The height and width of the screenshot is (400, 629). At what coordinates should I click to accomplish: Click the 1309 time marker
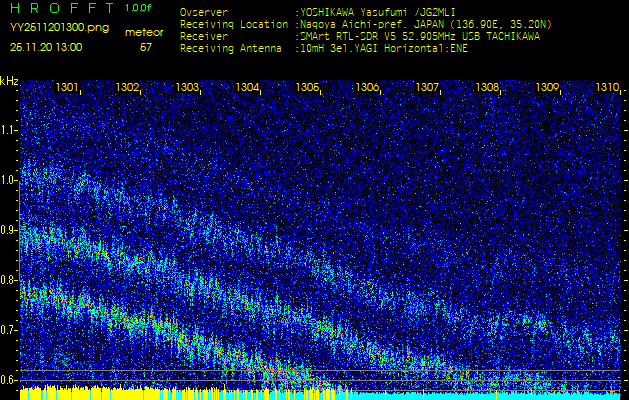coord(548,87)
